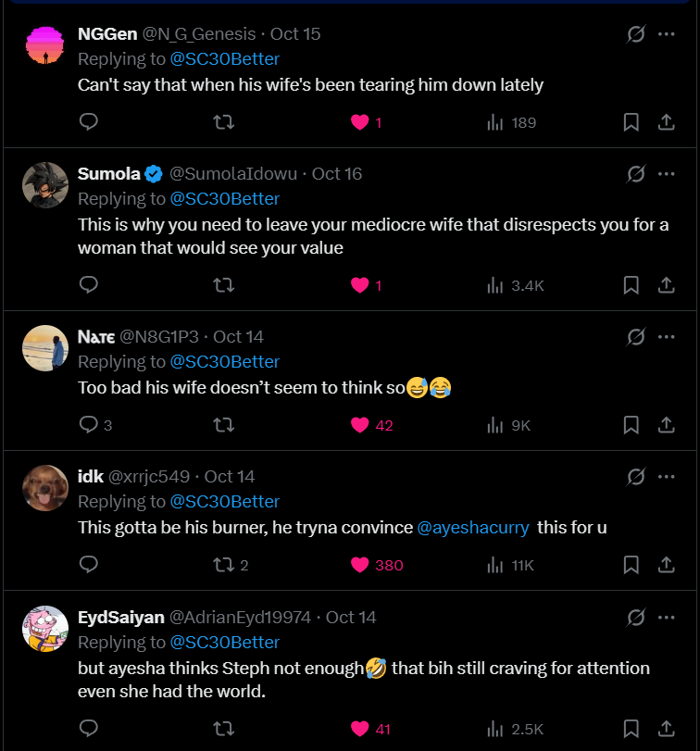
Task: Unlike idk's tweet with 380 likes
Action: (x=360, y=565)
